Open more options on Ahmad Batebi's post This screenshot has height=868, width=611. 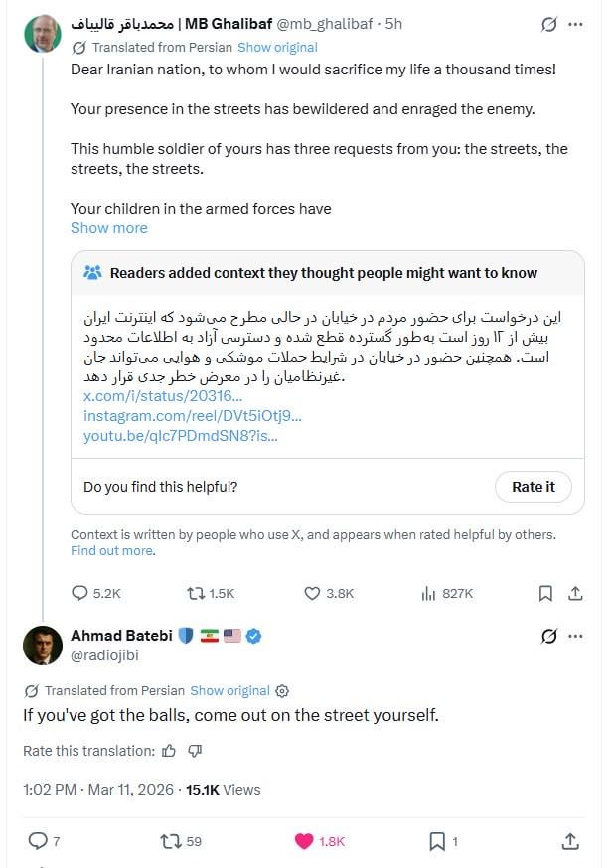[575, 636]
